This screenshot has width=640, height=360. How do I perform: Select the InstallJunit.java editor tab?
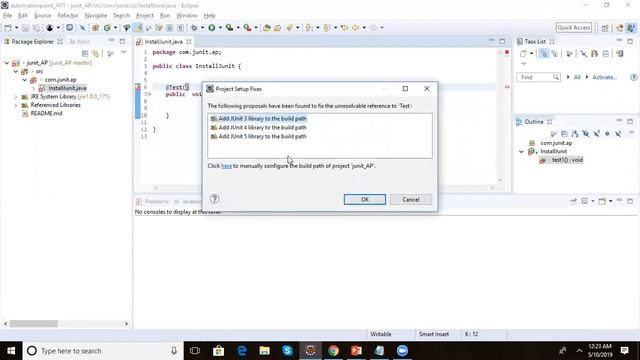pyautogui.click(x=164, y=42)
